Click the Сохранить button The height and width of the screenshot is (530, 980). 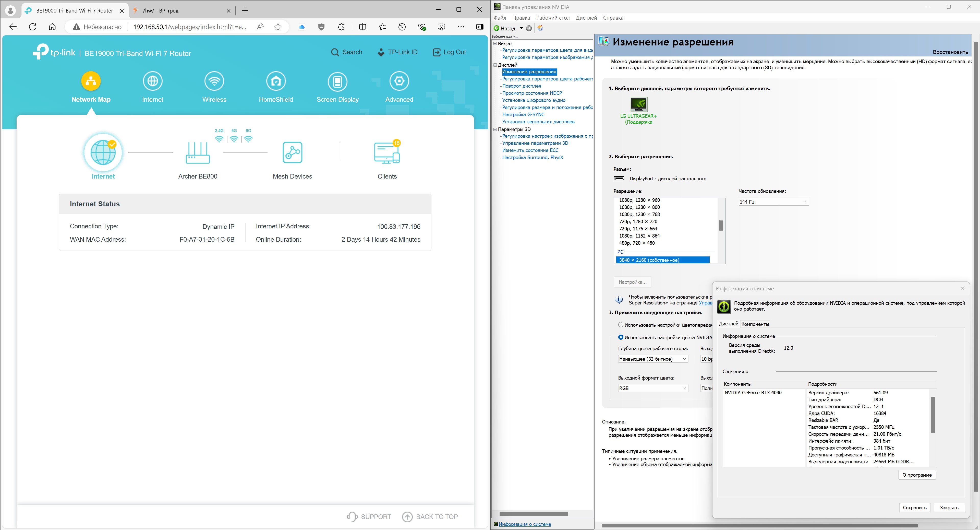pyautogui.click(x=915, y=508)
